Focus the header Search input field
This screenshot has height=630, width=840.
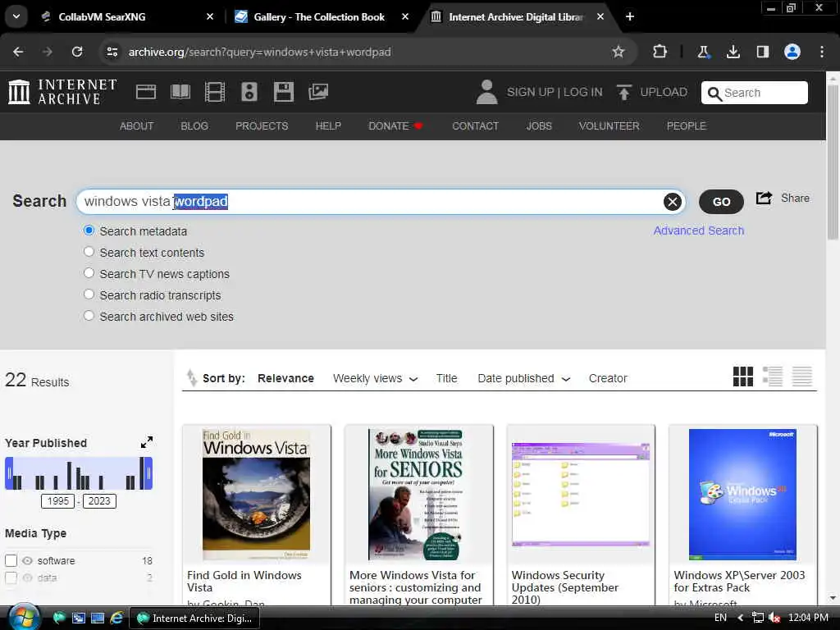pos(755,93)
